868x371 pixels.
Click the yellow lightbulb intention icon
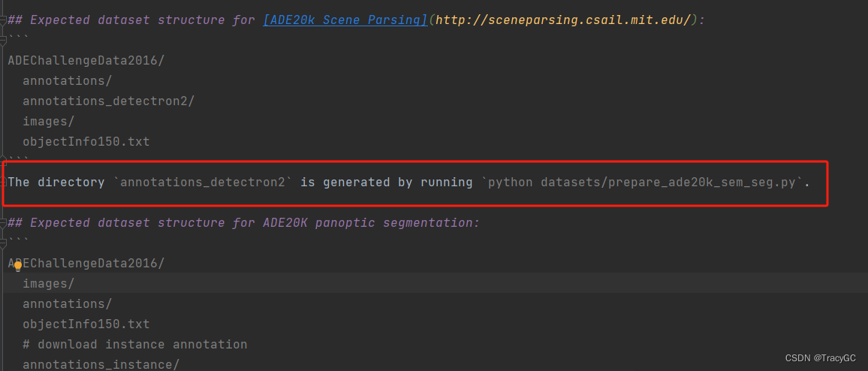(18, 267)
